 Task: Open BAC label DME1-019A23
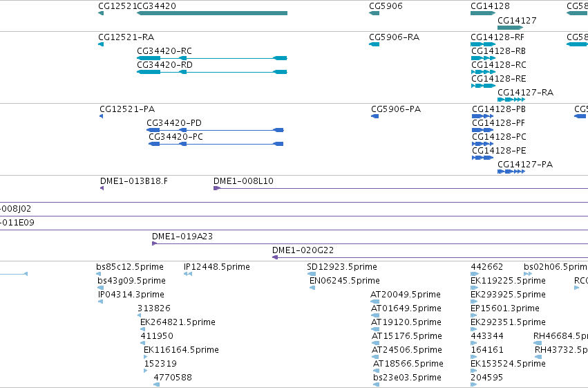click(x=182, y=237)
